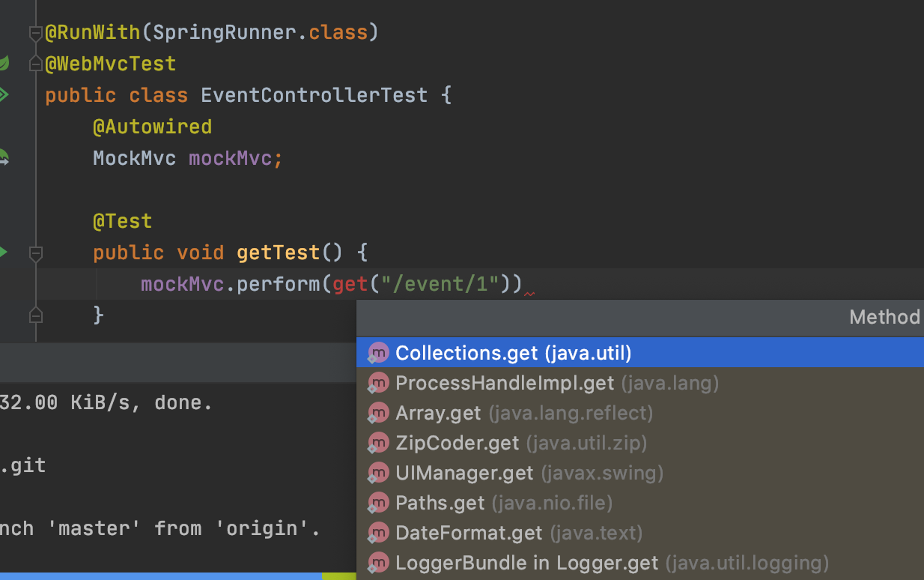Click the fold marker below the @WebMvcTest annotation
Screen dimensions: 924x580
tap(35, 64)
